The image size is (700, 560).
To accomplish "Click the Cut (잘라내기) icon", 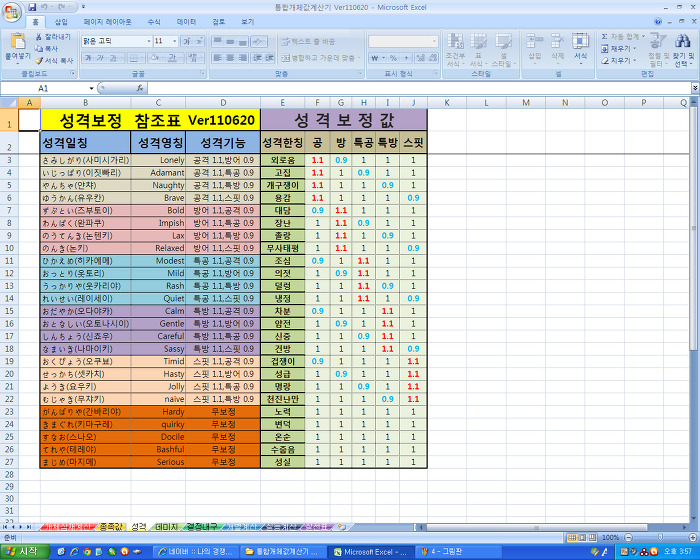I will coord(40,36).
